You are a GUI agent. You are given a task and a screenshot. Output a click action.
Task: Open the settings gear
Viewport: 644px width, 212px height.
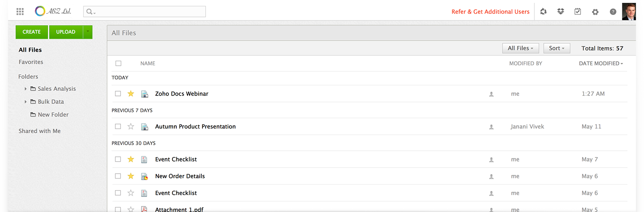(x=595, y=12)
